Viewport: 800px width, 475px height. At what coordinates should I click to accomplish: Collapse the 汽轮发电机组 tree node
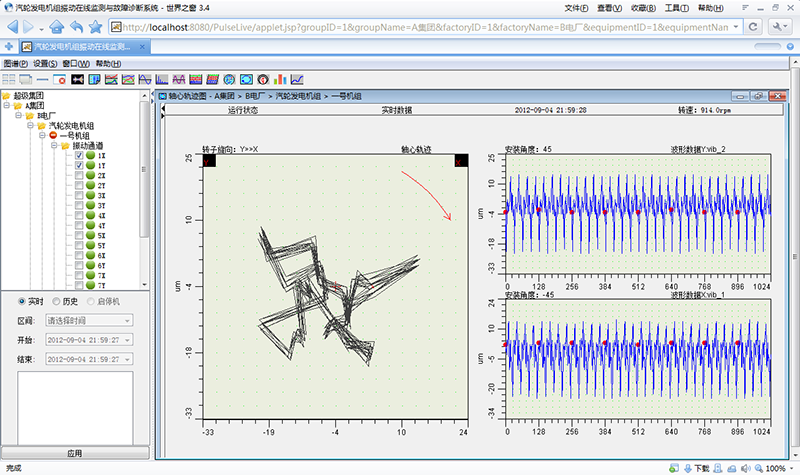[30, 126]
